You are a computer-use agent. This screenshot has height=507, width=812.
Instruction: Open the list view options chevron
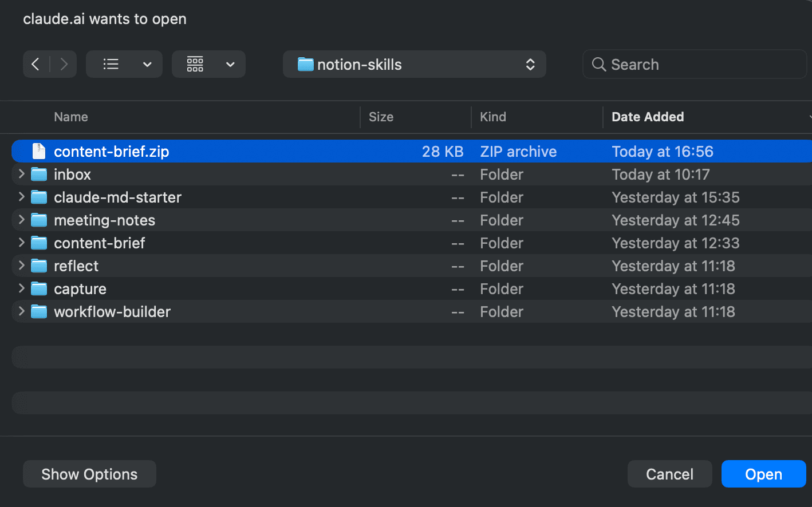(147, 64)
